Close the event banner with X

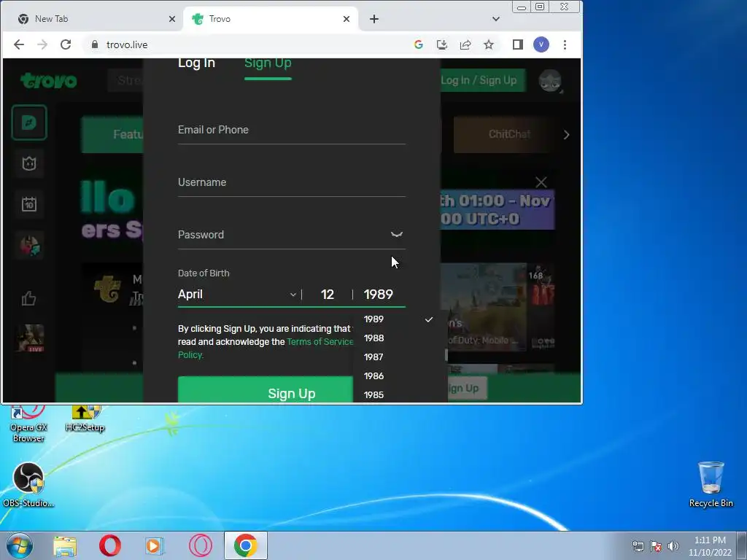pyautogui.click(x=541, y=182)
